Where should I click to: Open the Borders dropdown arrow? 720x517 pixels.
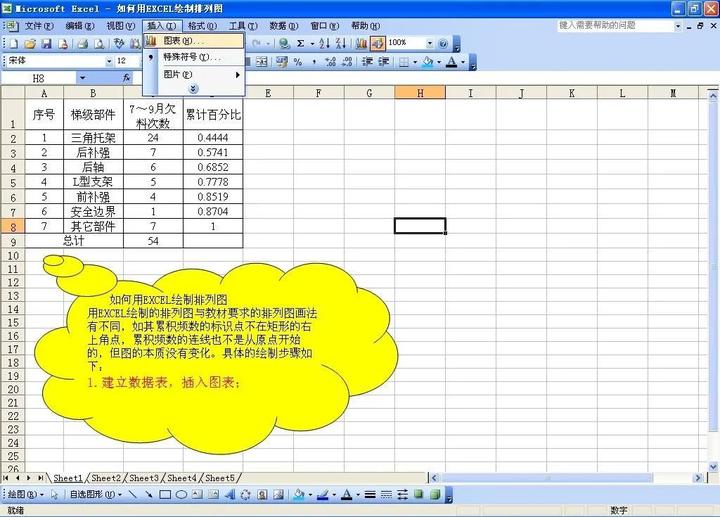point(415,62)
